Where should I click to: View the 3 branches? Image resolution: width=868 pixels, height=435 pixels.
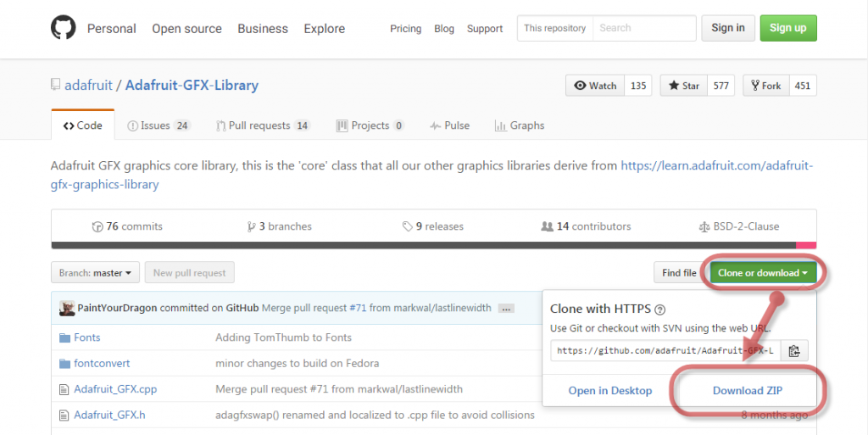click(280, 226)
